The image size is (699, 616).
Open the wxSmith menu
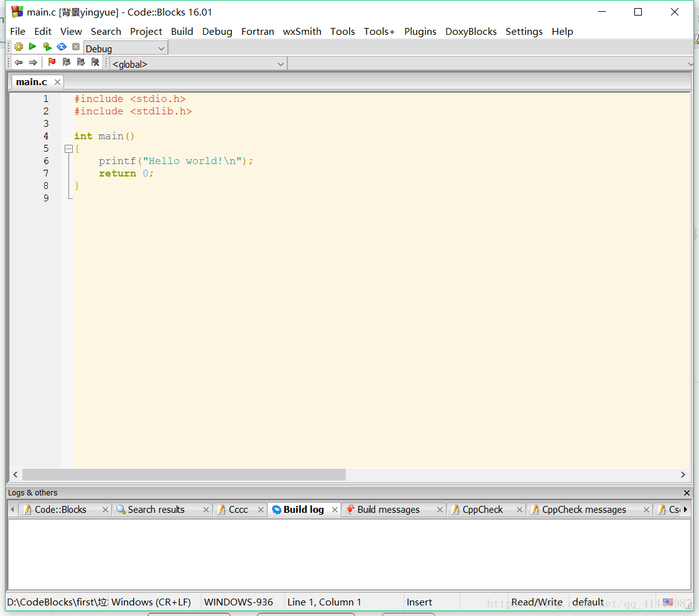click(302, 32)
